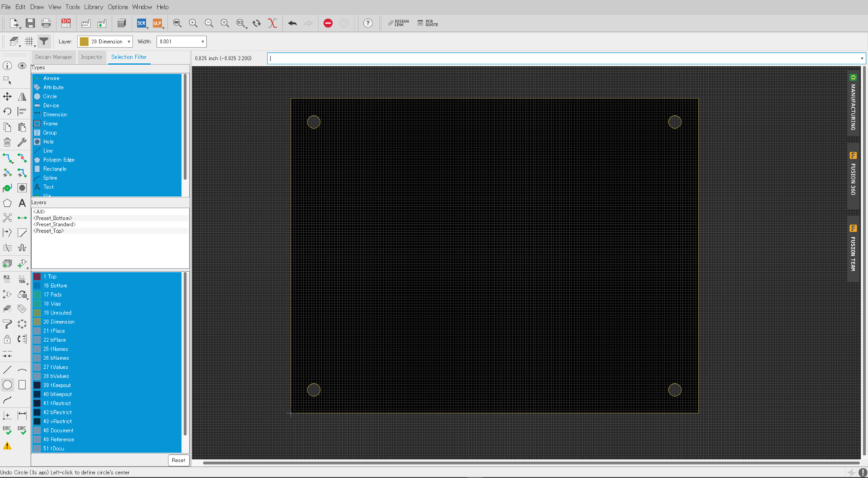Viewport: 868px width, 478px height.
Task: Select the Delete trash can tool
Action: tap(7, 142)
